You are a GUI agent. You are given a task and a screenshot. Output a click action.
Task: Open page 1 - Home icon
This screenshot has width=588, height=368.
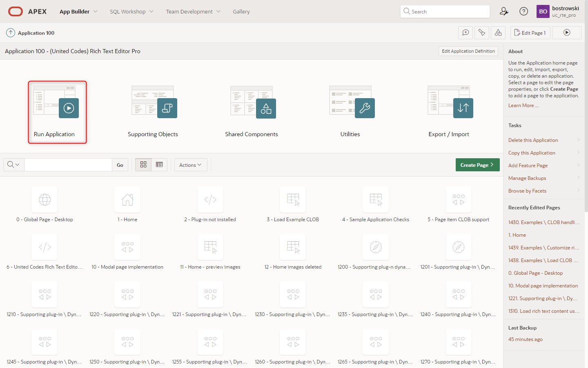tap(127, 200)
